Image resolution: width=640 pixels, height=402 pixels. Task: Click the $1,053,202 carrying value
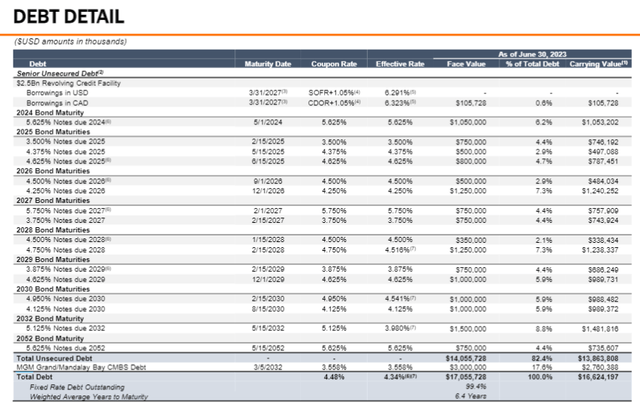tap(600, 122)
